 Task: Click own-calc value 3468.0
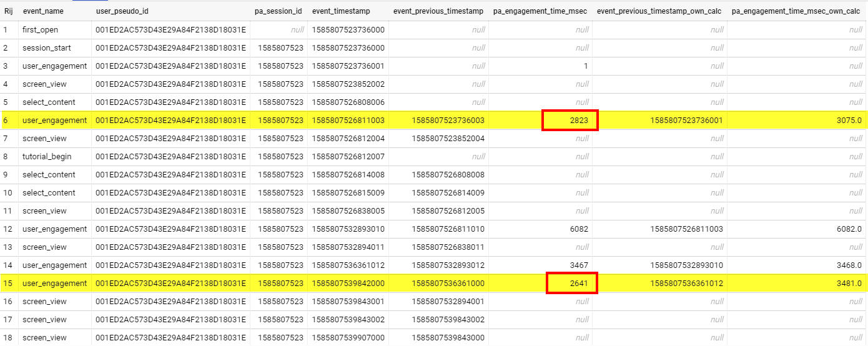[849, 265]
